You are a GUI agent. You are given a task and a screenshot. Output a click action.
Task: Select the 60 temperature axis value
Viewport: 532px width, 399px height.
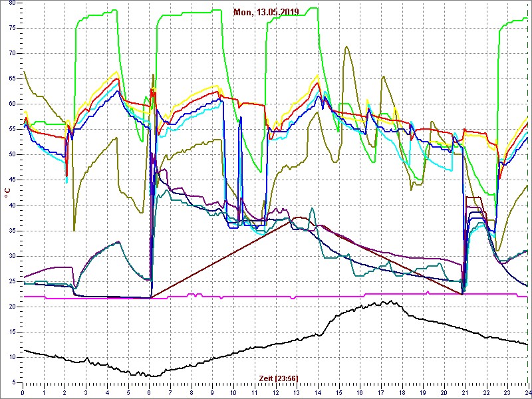(x=11, y=104)
